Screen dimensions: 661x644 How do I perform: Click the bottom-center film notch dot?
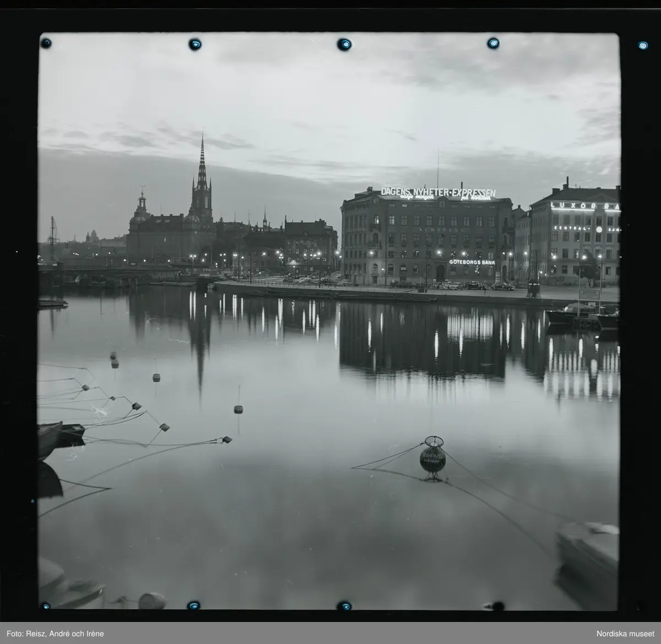pyautogui.click(x=344, y=605)
